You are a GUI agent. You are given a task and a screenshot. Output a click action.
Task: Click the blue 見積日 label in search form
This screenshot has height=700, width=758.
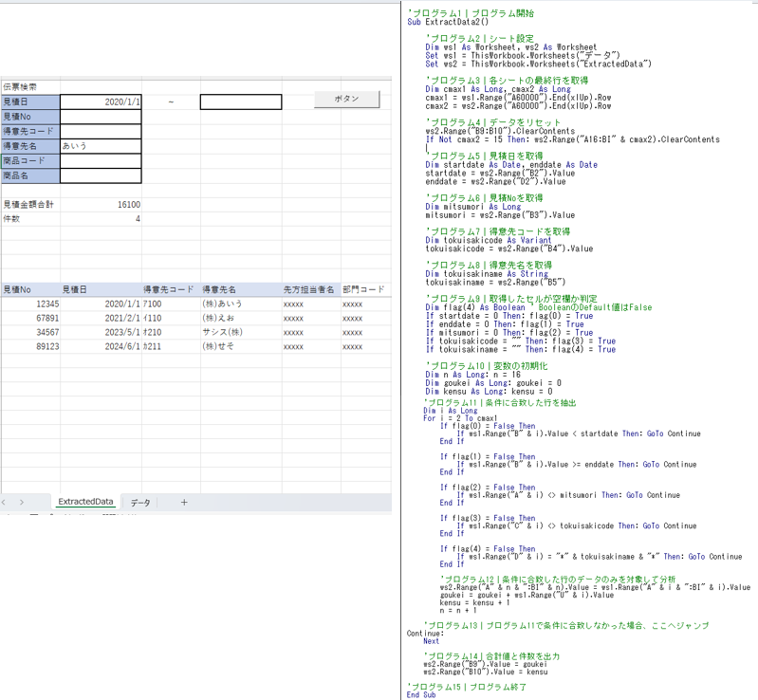coord(30,102)
